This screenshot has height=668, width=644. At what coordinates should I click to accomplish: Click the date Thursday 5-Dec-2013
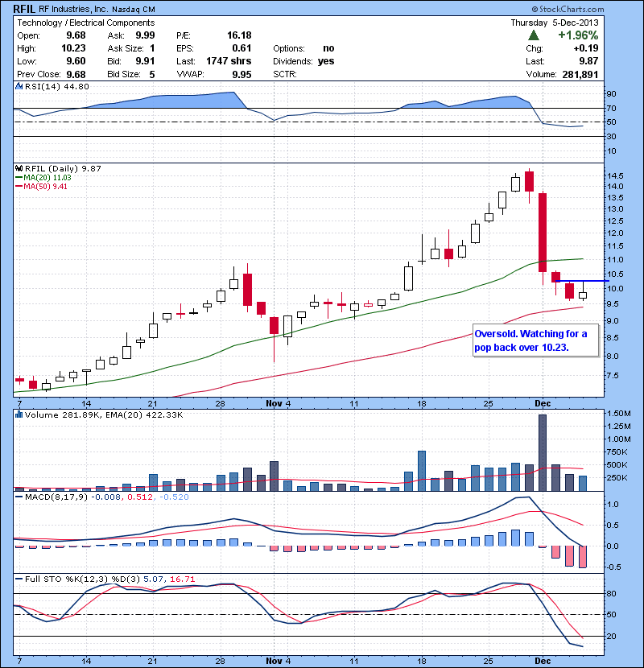click(555, 23)
